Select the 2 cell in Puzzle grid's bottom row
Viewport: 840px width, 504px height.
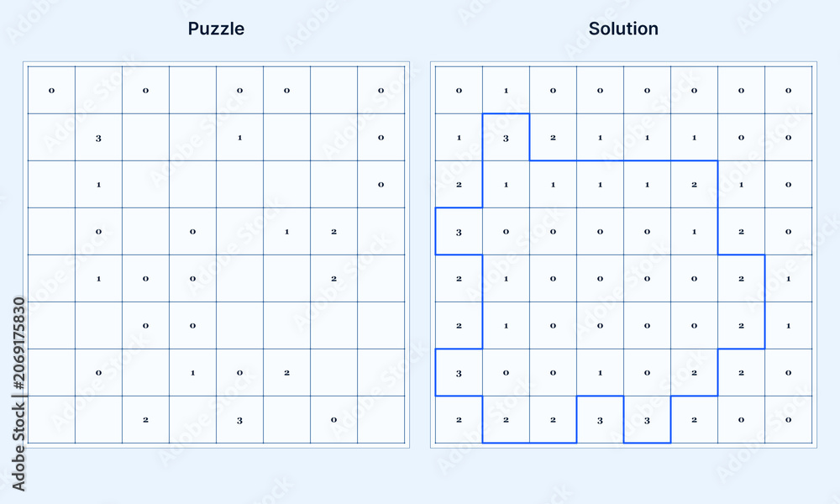click(x=145, y=420)
